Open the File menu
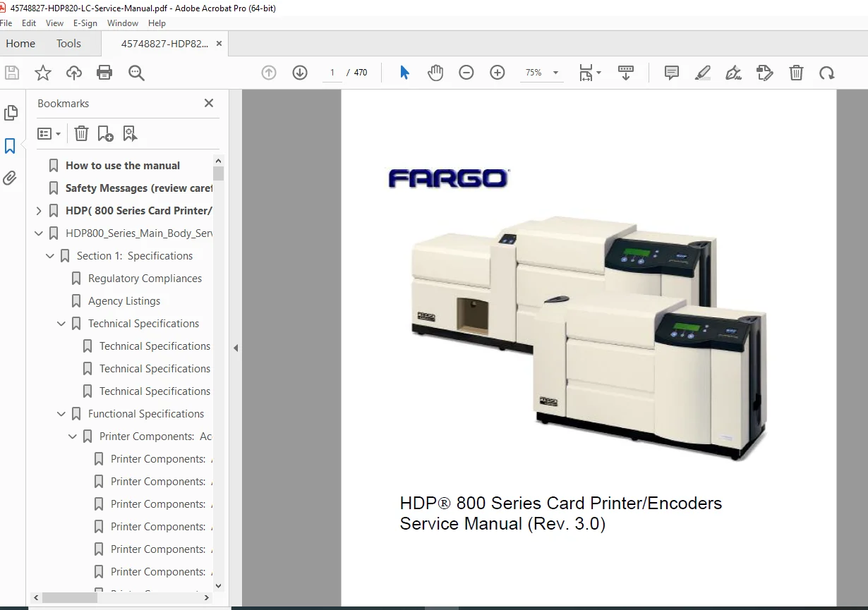 click(6, 23)
